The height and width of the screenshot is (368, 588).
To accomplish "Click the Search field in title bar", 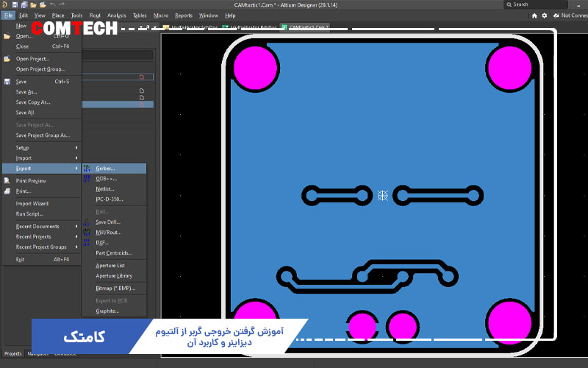I will pyautogui.click(x=544, y=4).
